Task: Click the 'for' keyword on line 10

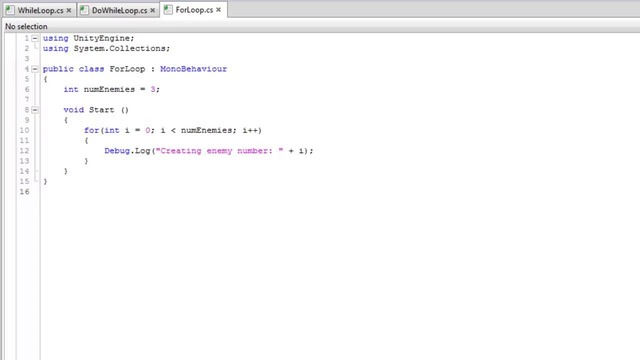Action: click(x=91, y=130)
